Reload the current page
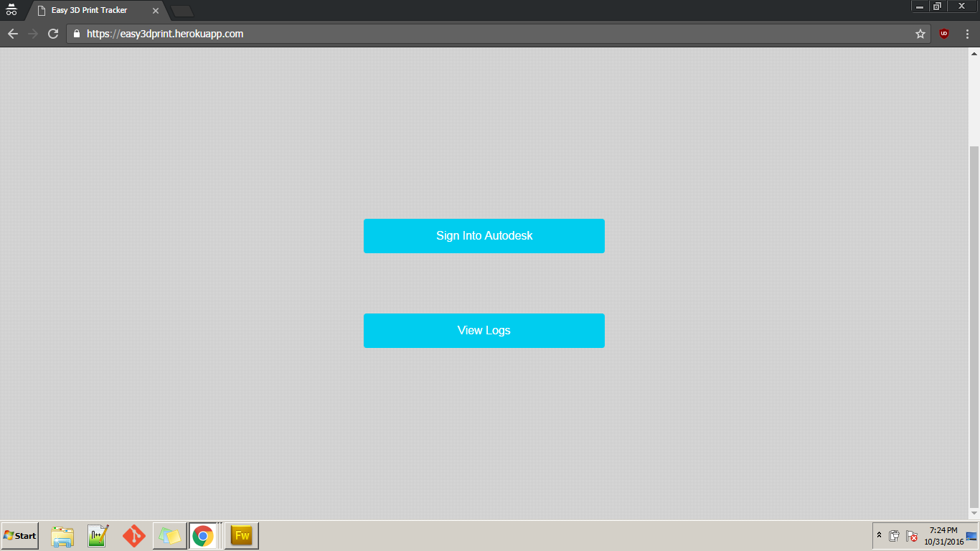Viewport: 980px width, 551px height. pyautogui.click(x=53, y=34)
